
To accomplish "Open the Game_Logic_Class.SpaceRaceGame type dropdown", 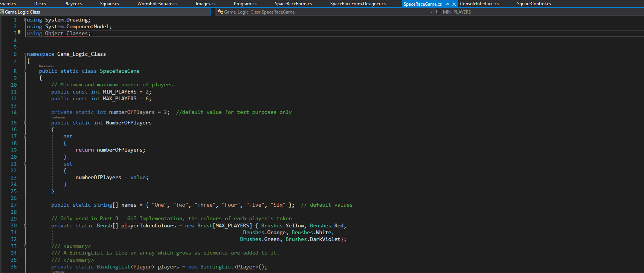I will (x=431, y=12).
